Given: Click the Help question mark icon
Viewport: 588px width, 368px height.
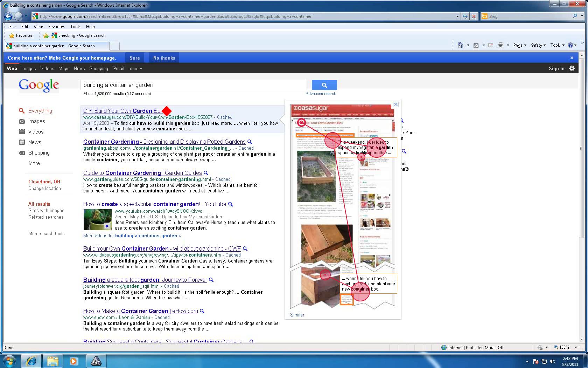Looking at the screenshot, I should [x=570, y=45].
